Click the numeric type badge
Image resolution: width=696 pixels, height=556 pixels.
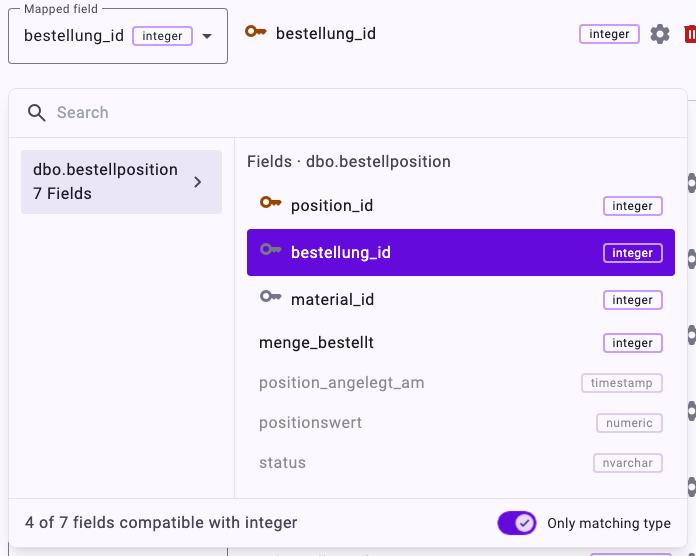(x=629, y=423)
